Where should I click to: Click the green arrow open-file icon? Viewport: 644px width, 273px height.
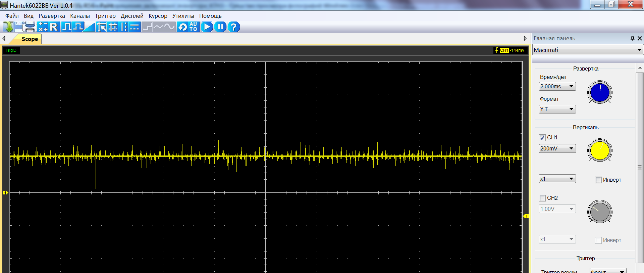point(8,27)
